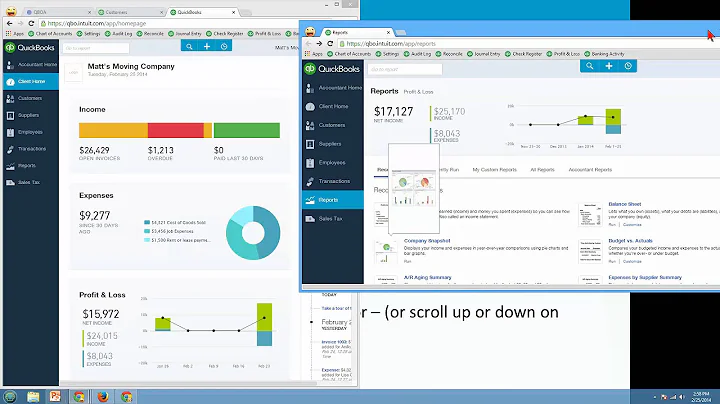The image size is (720, 404).
Task: Switch to Accountant Reports tab
Action: point(590,170)
